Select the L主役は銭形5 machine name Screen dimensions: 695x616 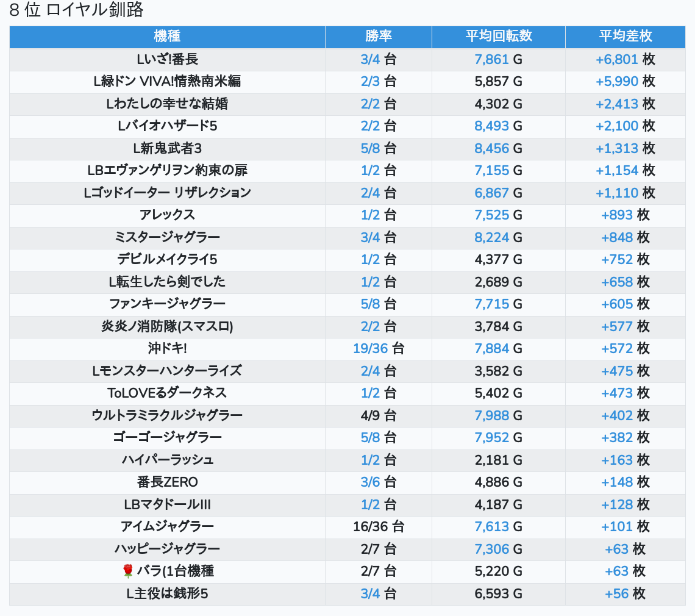(167, 593)
